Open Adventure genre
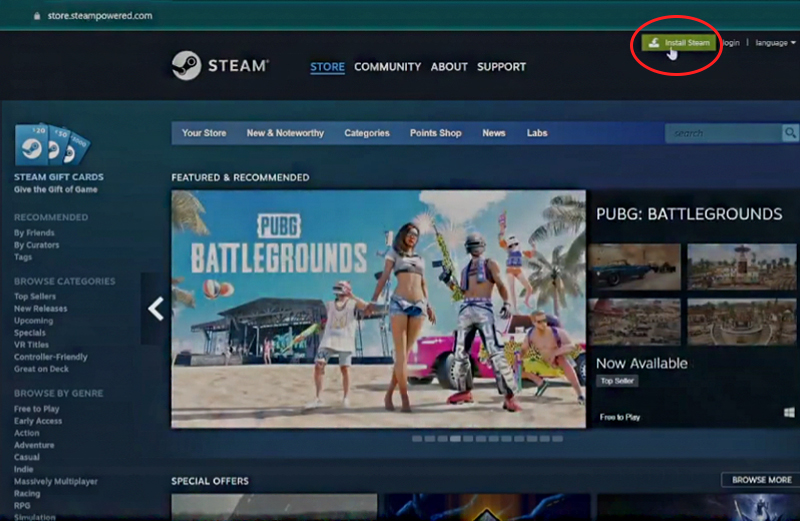Viewport: 800px width, 521px height. pos(34,445)
